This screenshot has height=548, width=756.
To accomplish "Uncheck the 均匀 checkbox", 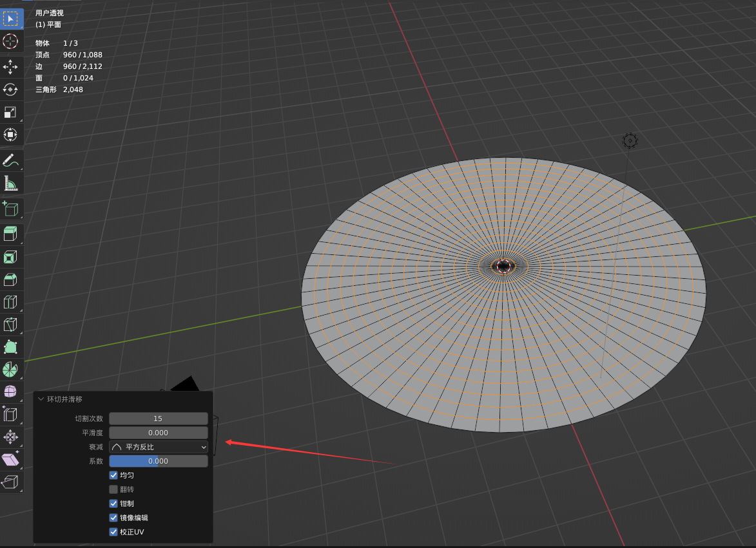I will [x=113, y=475].
